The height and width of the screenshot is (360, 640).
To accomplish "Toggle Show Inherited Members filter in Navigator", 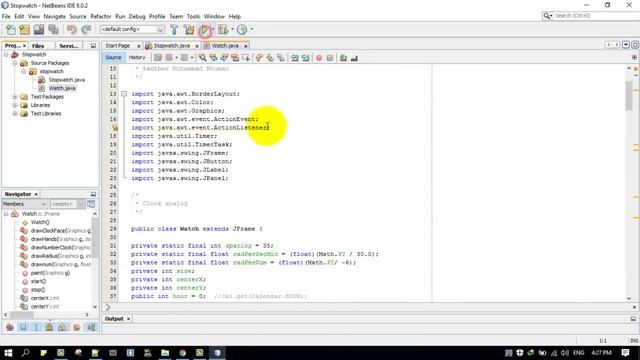I will tap(10, 327).
